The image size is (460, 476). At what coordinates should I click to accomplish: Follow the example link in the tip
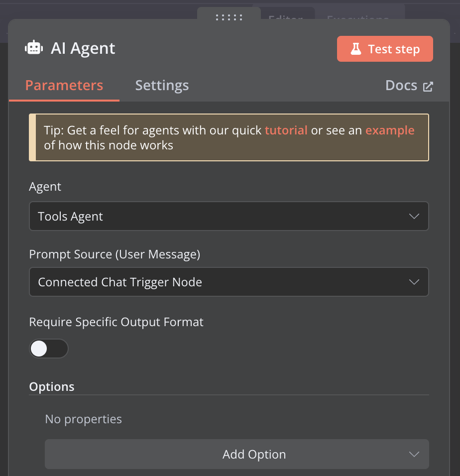coord(390,130)
